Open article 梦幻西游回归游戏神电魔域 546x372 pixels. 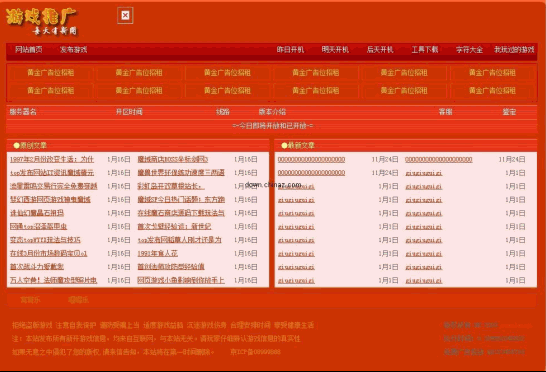click(x=50, y=200)
